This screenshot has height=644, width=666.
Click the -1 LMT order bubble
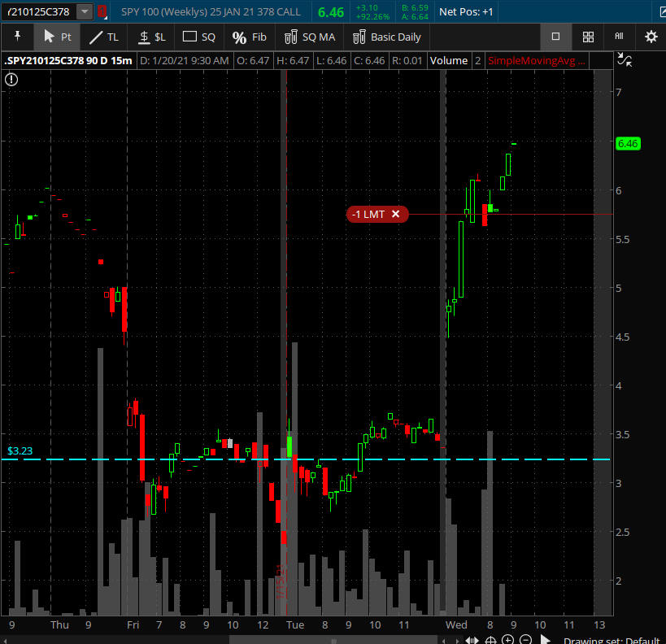(x=377, y=214)
